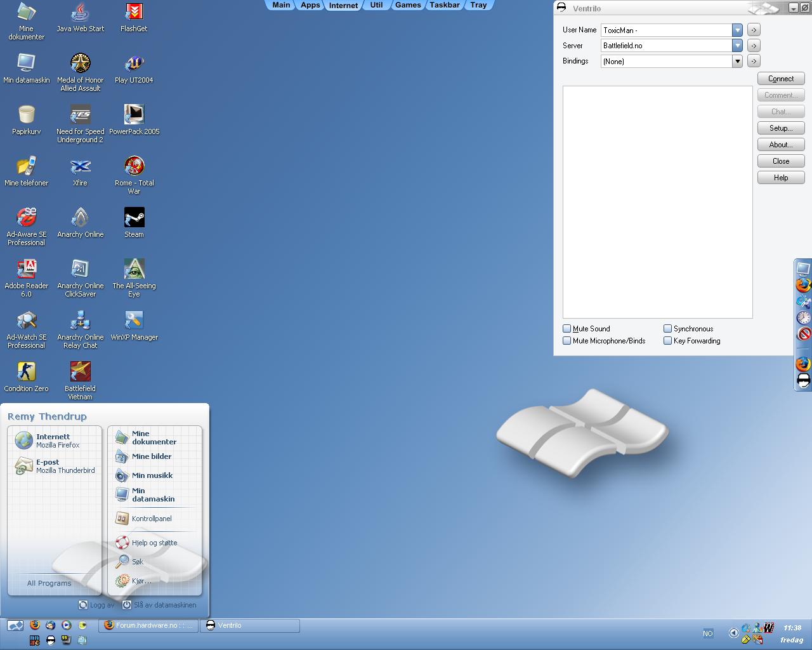Expand hidden system tray icons arrow
Viewport: 812px width, 650px height.
tap(733, 633)
